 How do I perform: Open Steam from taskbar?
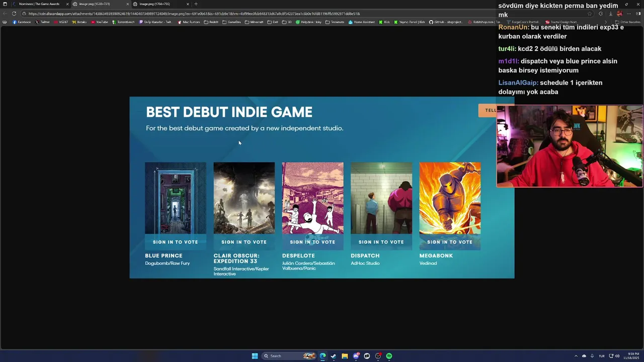click(x=333, y=356)
